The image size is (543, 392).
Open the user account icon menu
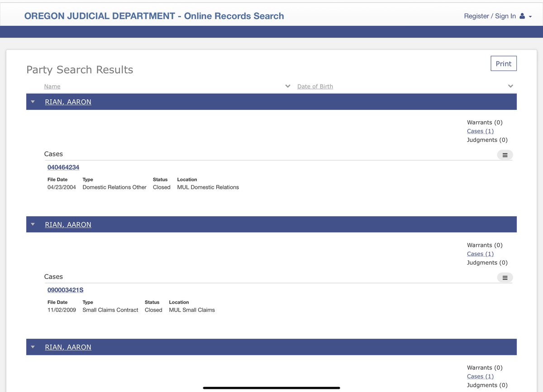pos(522,16)
